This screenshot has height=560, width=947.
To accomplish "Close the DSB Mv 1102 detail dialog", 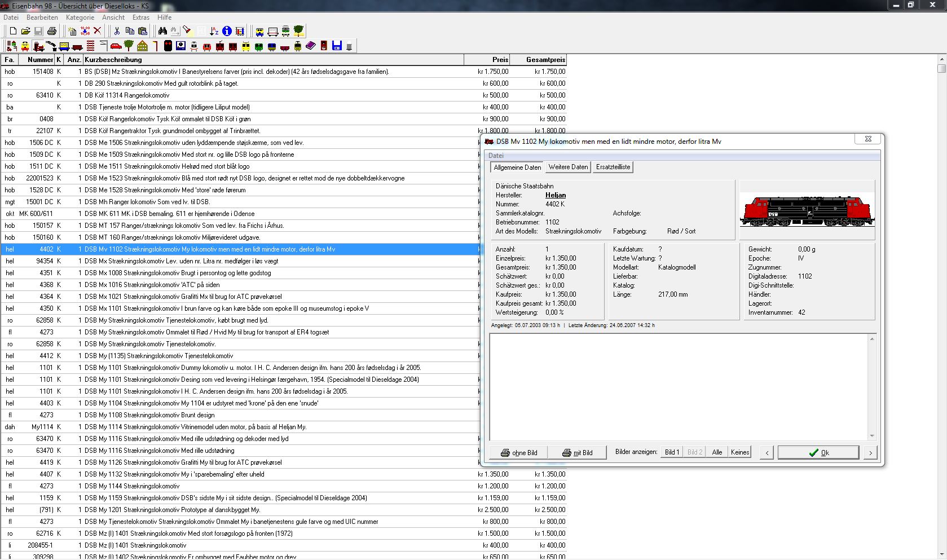I will 868,139.
